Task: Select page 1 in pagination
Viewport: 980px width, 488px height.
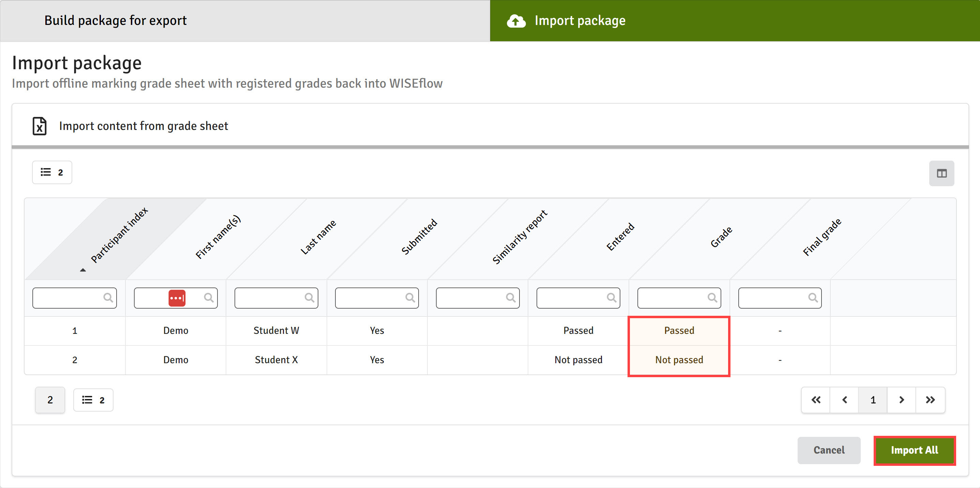Action: click(873, 400)
